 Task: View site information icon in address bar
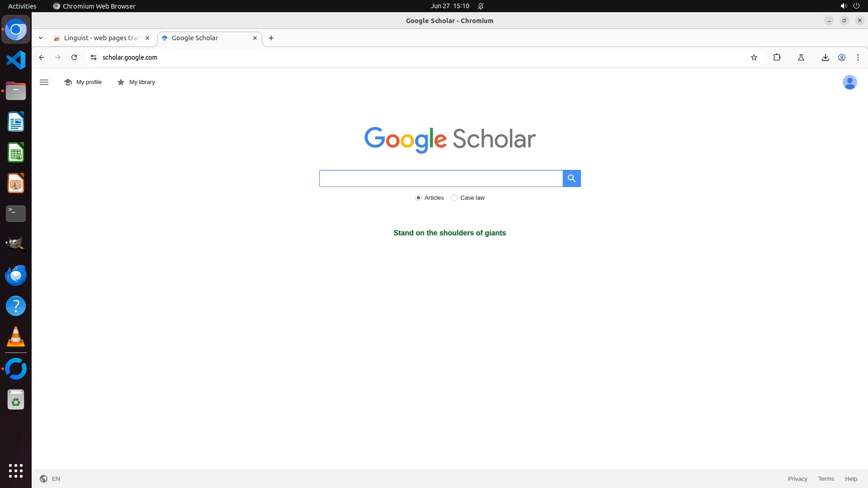[94, 57]
